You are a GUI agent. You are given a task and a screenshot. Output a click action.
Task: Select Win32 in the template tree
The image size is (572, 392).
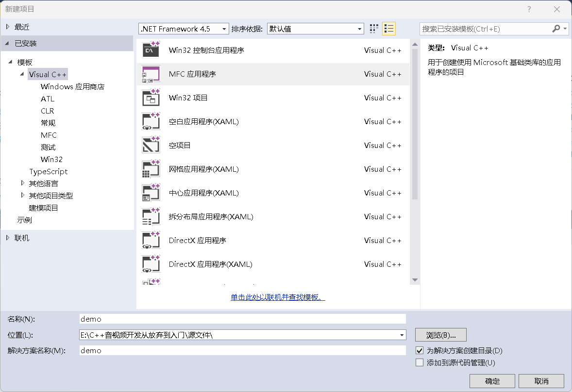click(51, 159)
